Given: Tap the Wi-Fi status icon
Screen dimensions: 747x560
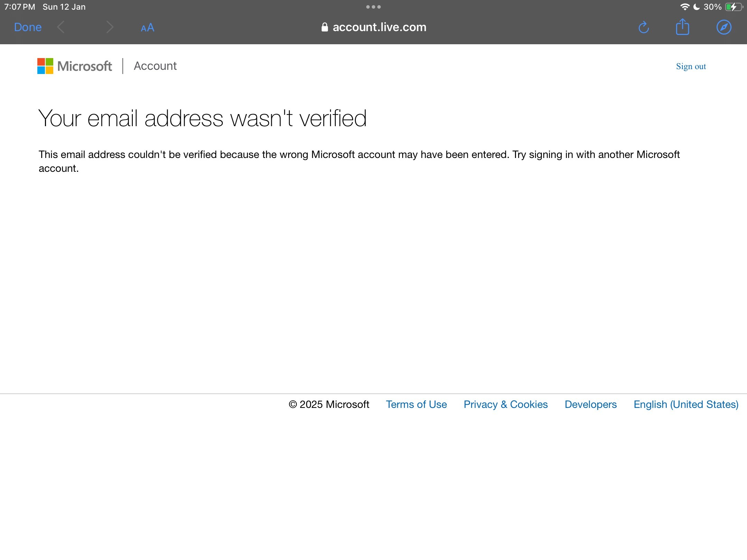Looking at the screenshot, I should click(685, 7).
